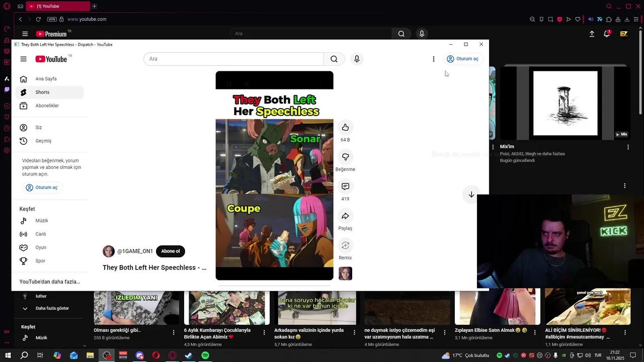644x362 pixels.
Task: Open the EZ account avatar in background YouTube
Action: [x=624, y=34]
